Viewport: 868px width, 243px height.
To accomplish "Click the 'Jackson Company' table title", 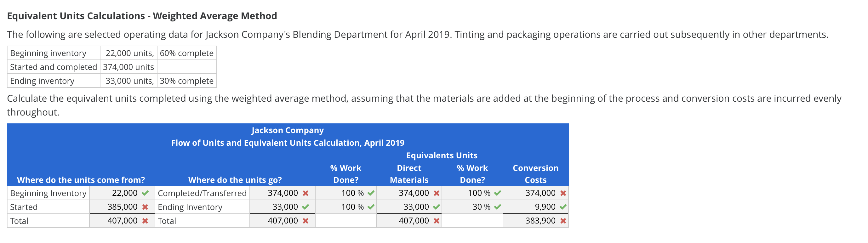I will pyautogui.click(x=288, y=130).
